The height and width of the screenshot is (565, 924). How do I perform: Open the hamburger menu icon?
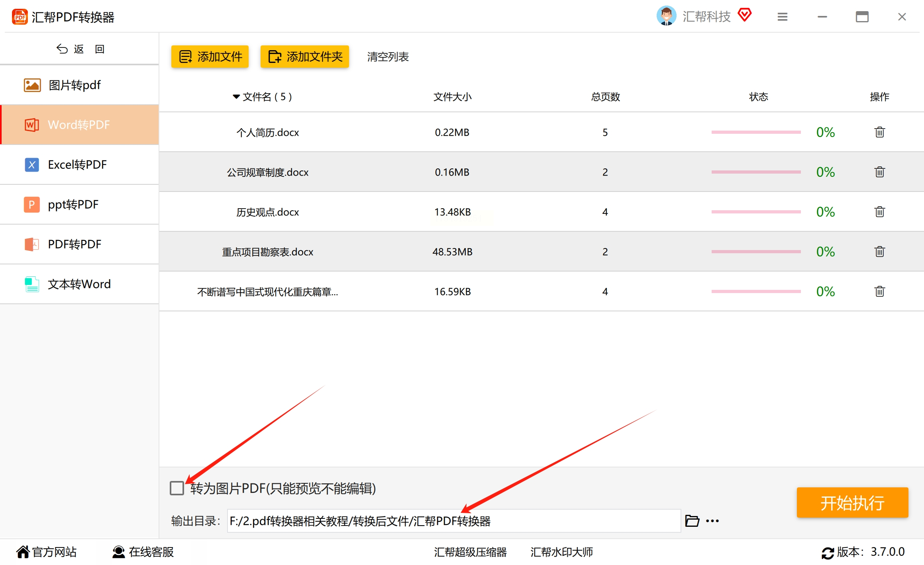pyautogui.click(x=782, y=17)
